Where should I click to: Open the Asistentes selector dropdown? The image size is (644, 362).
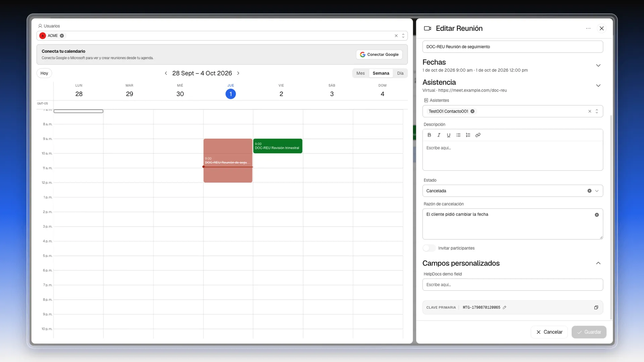597,111
